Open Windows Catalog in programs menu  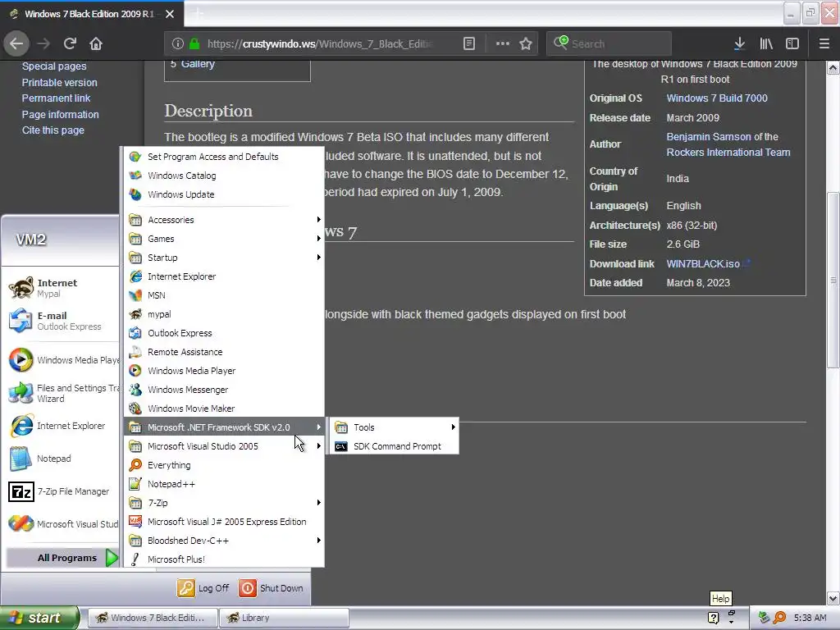223,176
